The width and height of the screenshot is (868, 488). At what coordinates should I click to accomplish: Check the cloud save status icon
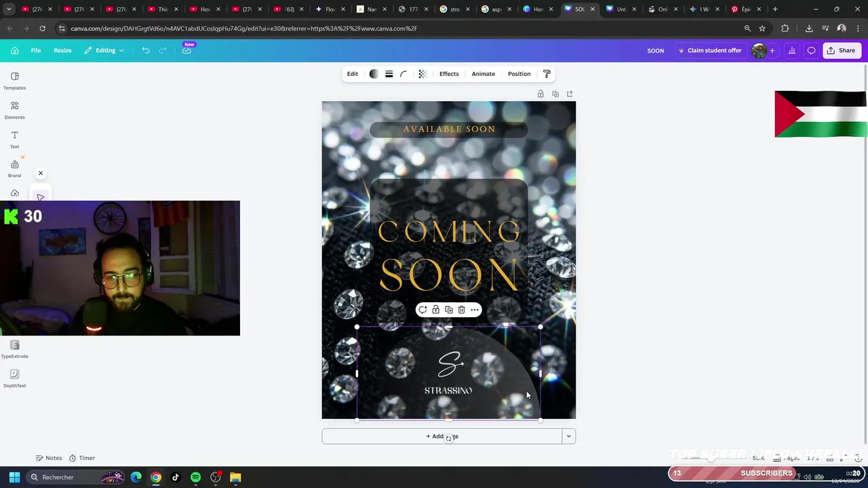pyautogui.click(x=186, y=50)
